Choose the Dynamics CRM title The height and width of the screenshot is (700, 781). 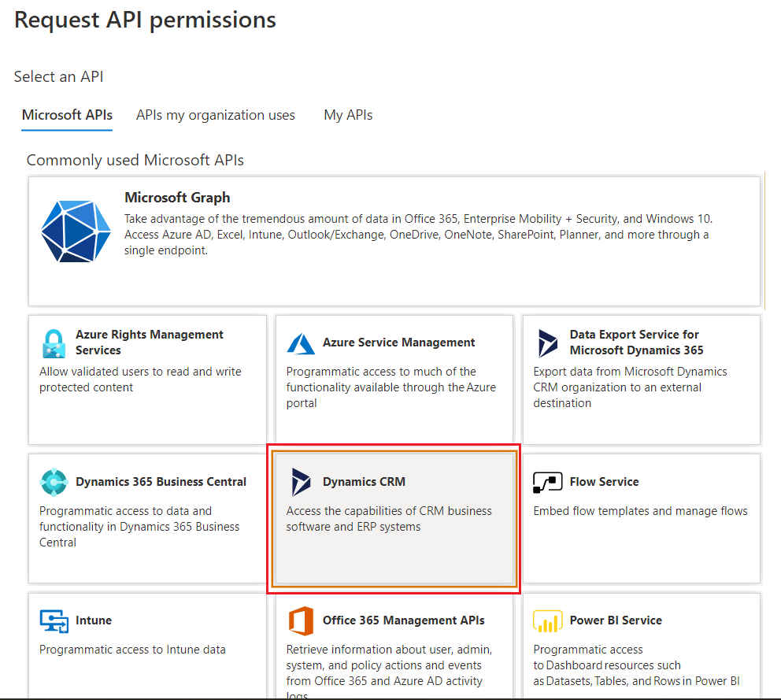tap(364, 482)
